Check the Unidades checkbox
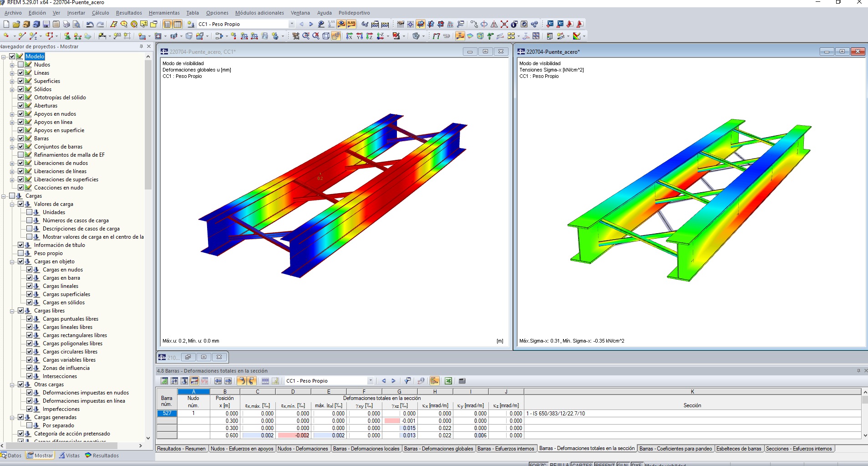Viewport: 868px width, 466px height. point(30,212)
